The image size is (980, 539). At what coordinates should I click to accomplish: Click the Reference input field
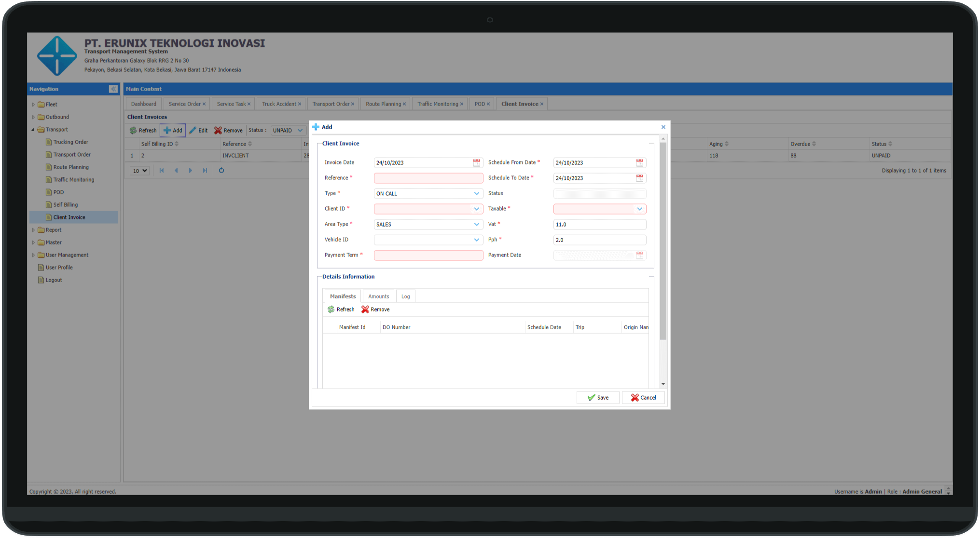coord(428,178)
